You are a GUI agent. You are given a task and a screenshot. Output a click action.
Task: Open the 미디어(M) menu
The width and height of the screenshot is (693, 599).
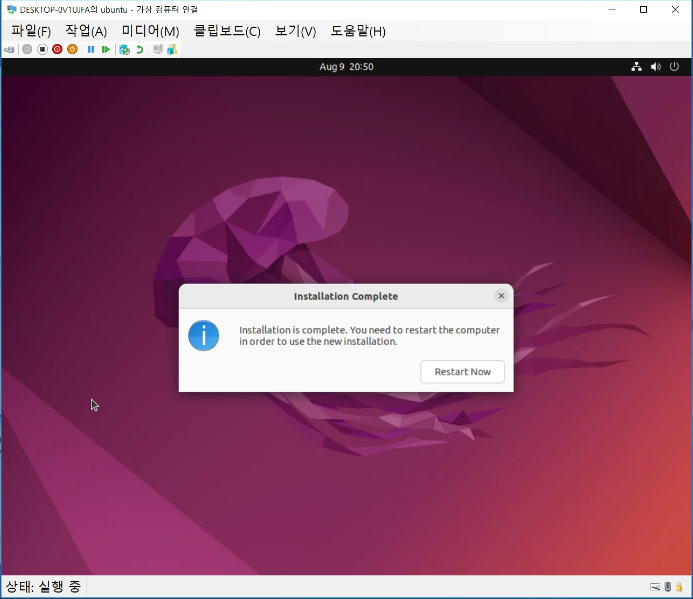pos(151,31)
